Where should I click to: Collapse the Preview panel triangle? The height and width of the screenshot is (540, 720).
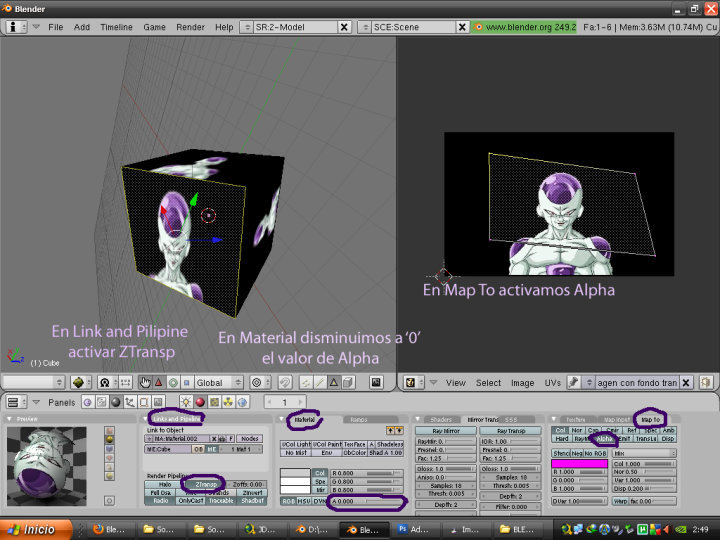[x=9, y=419]
